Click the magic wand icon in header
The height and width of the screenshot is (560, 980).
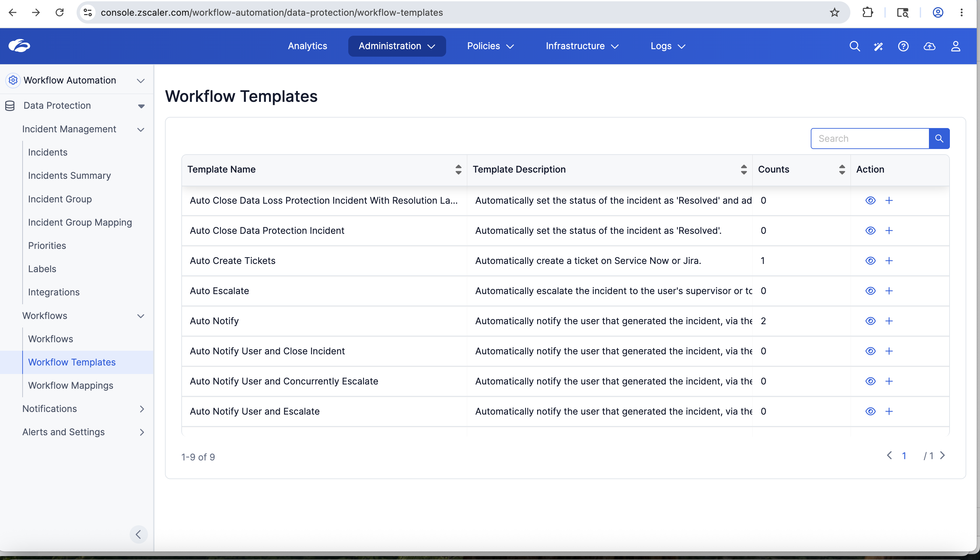pyautogui.click(x=878, y=46)
